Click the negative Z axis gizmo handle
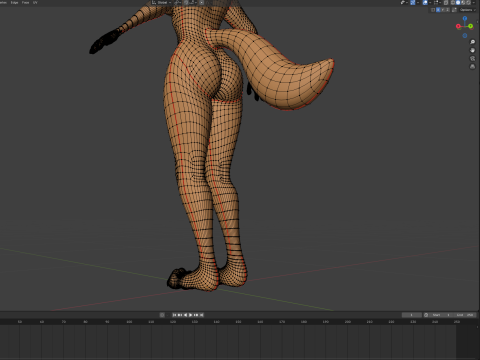This screenshot has height=360, width=480. coord(465,35)
